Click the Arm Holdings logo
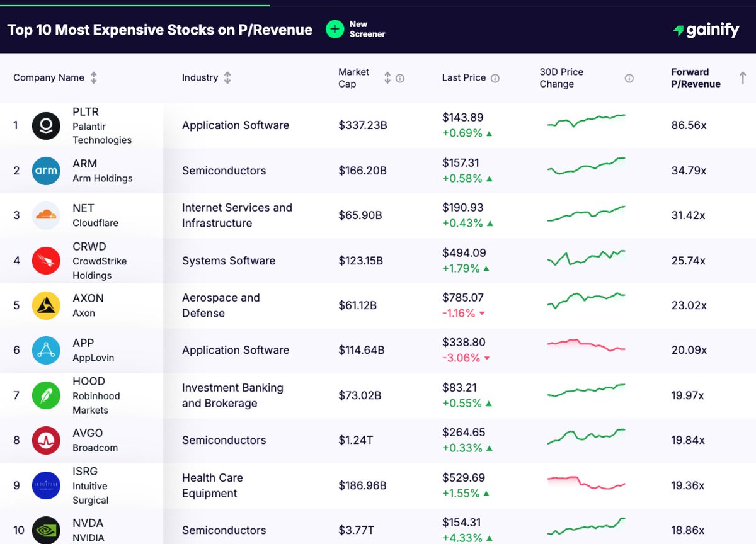 [x=46, y=171]
